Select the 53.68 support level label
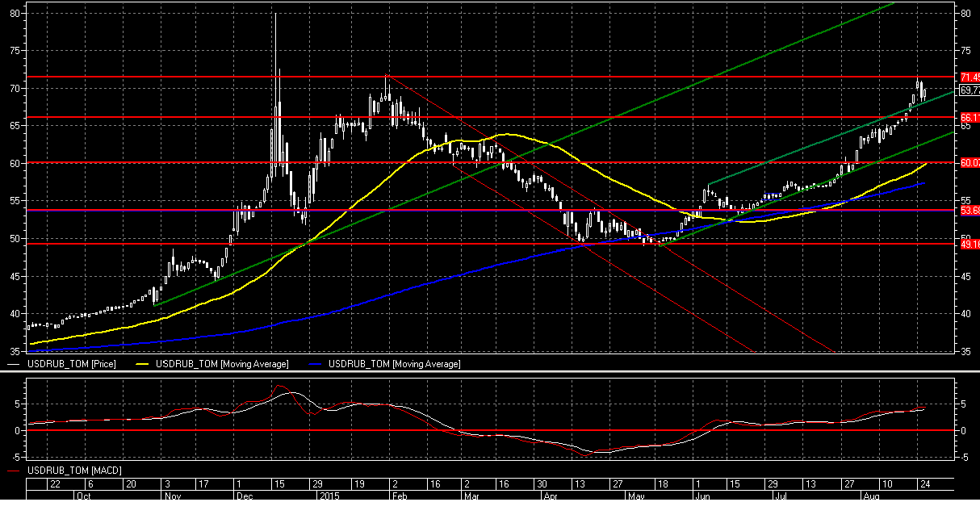The width and height of the screenshot is (980, 523). pyautogui.click(x=969, y=211)
